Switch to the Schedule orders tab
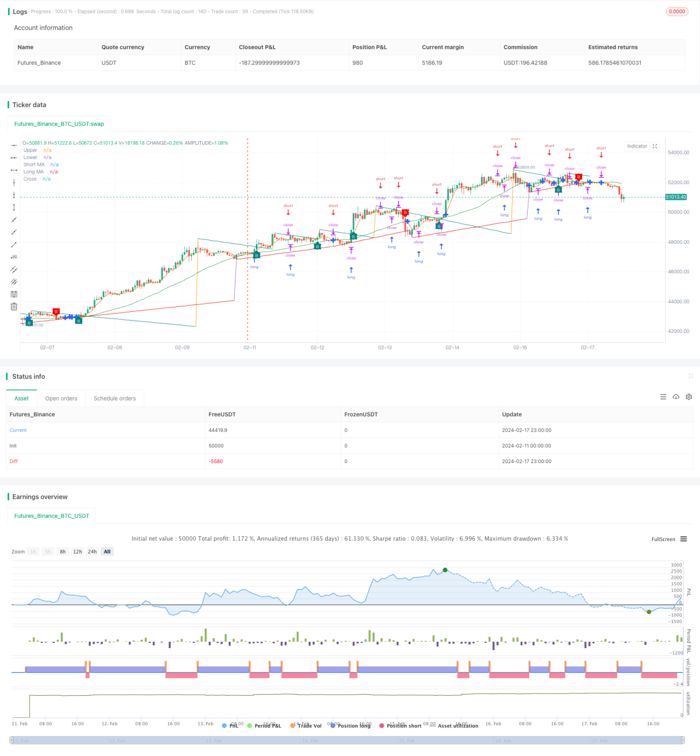 click(115, 398)
